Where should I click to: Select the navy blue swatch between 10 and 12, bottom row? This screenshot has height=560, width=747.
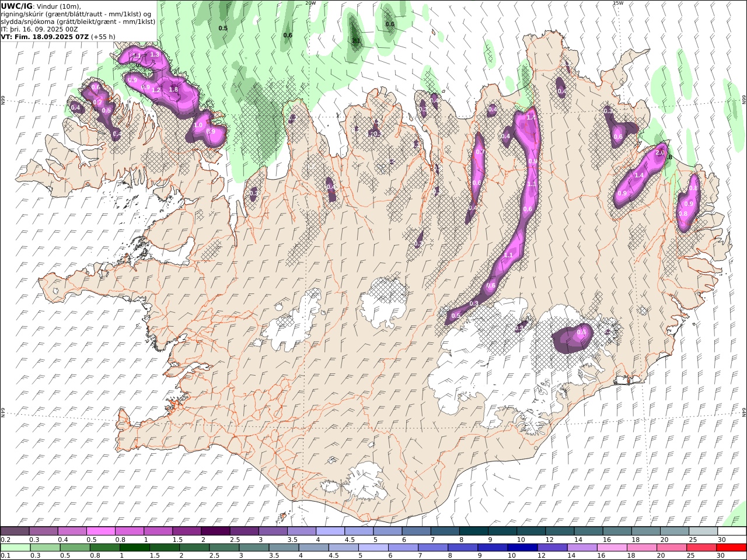coord(522,548)
